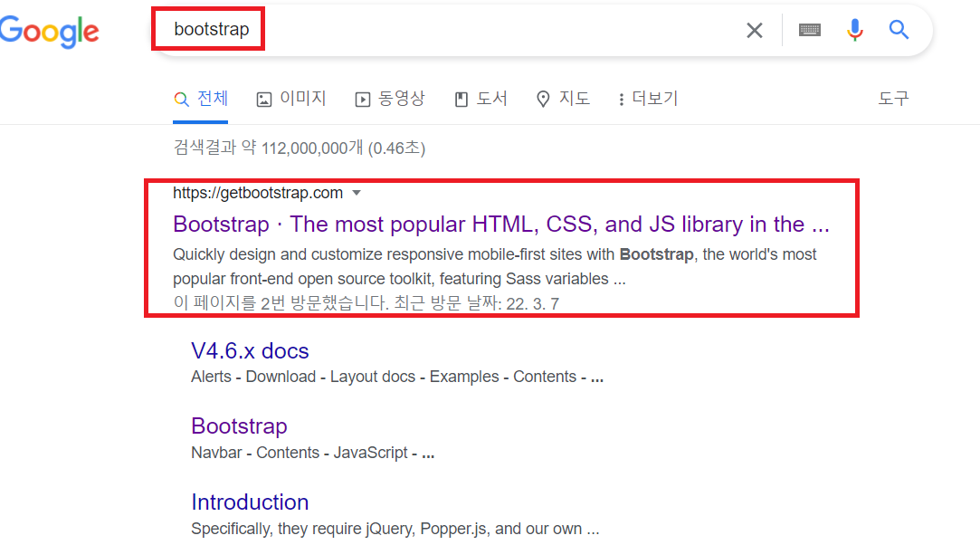Click the microphone voice search icon
The image size is (980, 545).
854,30
